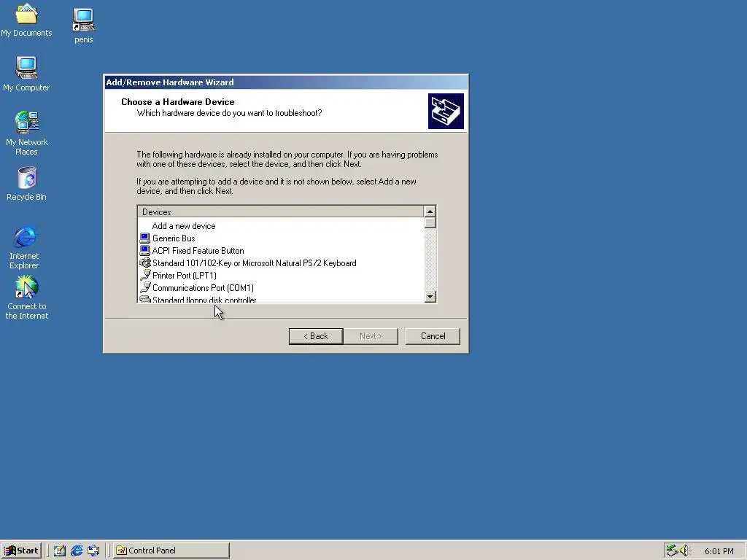Screen dimensions: 747x560
Task: Select 'Generic Bus' in device list
Action: [174, 238]
